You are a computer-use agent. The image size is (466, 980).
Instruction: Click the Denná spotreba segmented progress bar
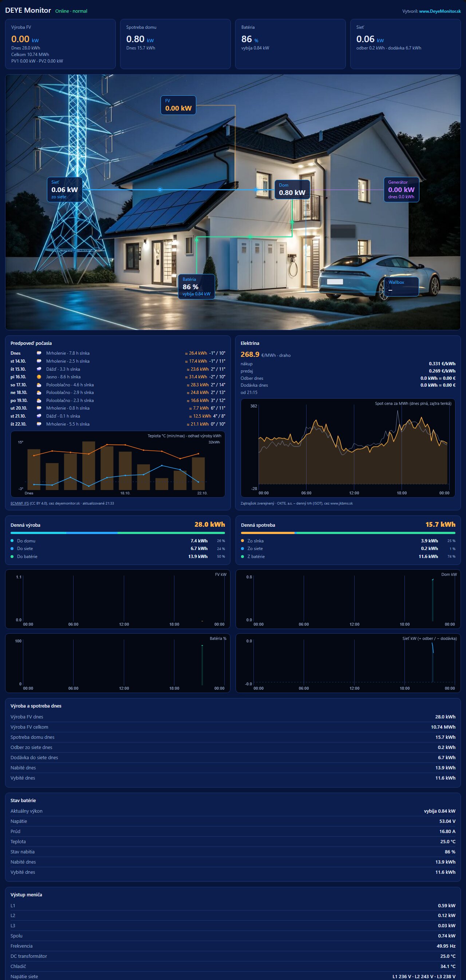[348, 533]
